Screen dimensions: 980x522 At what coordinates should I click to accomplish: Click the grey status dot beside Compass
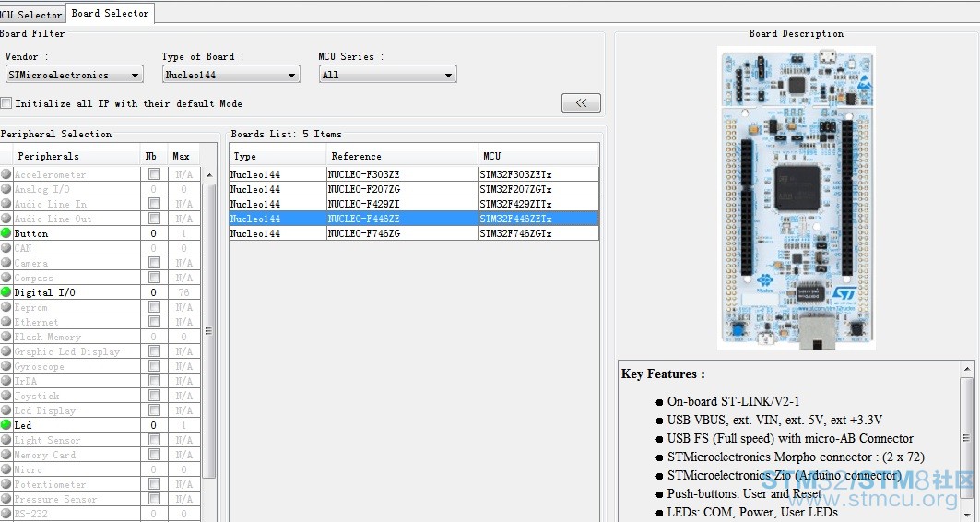pos(6,278)
